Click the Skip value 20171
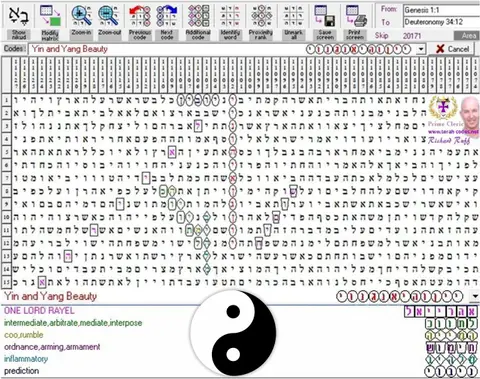This screenshot has width=480, height=379. 412,36
